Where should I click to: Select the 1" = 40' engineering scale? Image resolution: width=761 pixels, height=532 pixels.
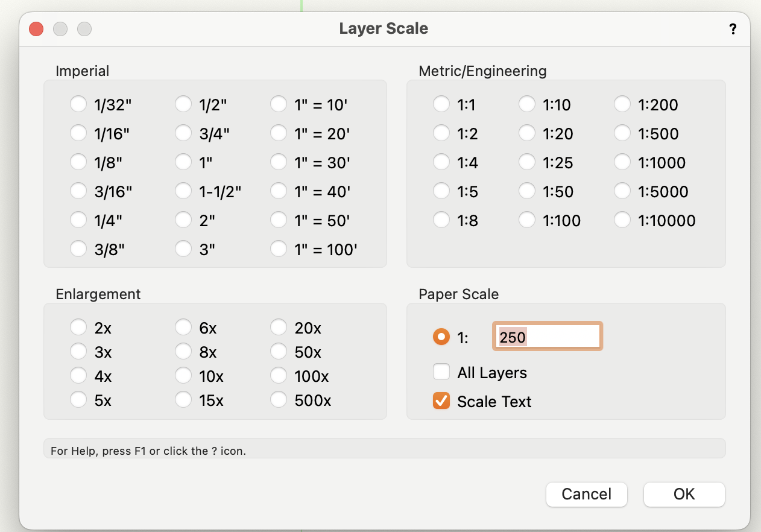pyautogui.click(x=279, y=191)
